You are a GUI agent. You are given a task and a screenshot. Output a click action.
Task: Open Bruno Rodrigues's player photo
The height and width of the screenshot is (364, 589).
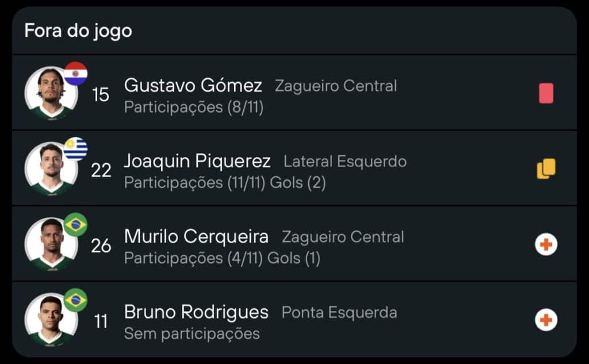point(51,320)
